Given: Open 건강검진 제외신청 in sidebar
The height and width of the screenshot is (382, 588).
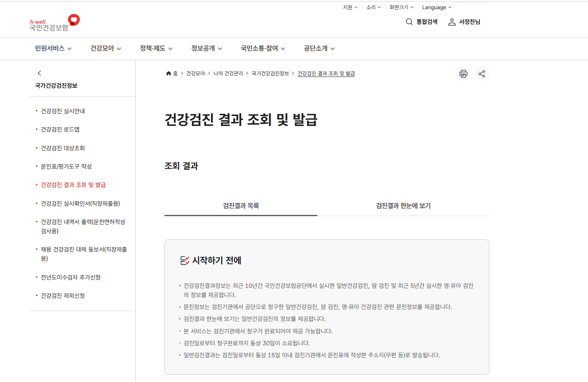Looking at the screenshot, I should click(63, 295).
